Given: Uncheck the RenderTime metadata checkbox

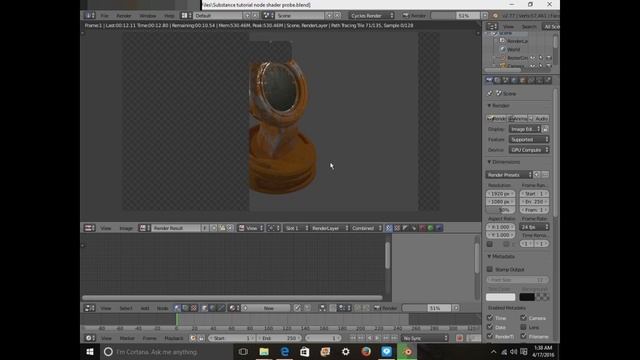Looking at the screenshot, I should 490,336.
